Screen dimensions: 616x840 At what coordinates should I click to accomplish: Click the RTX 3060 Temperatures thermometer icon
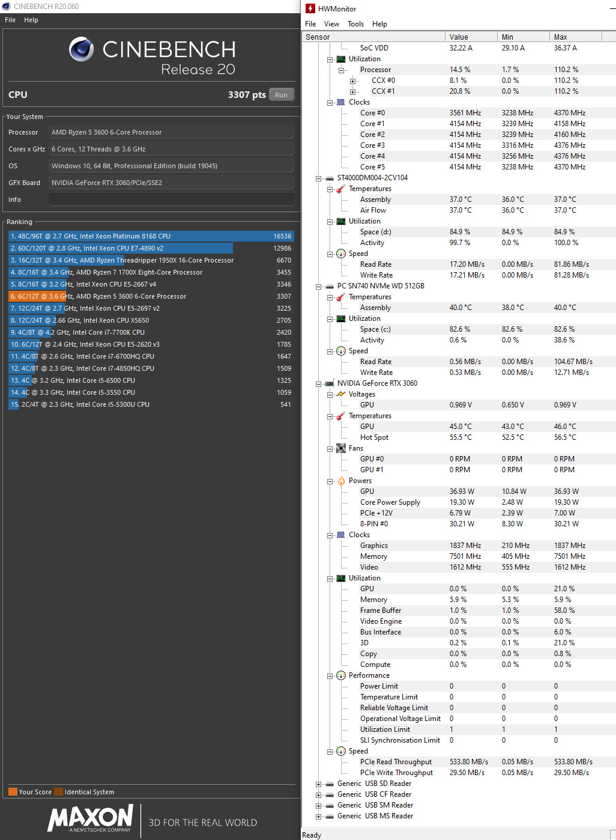[x=341, y=416]
